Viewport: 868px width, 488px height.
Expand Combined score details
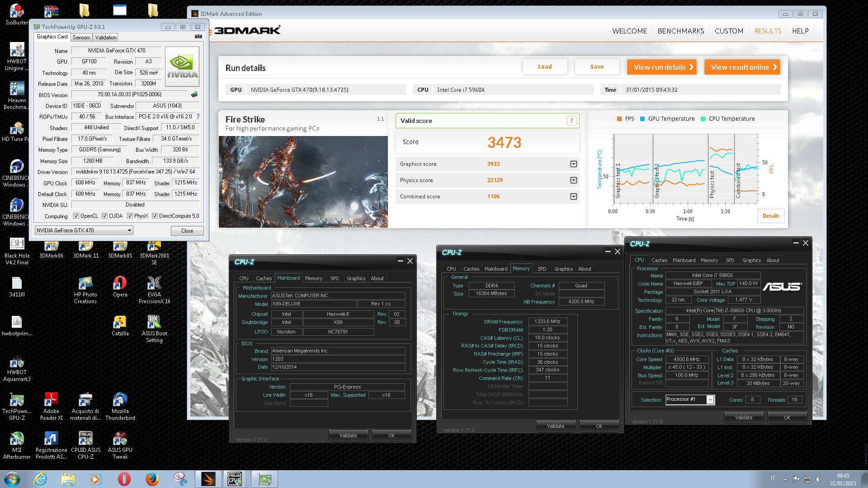tap(573, 197)
